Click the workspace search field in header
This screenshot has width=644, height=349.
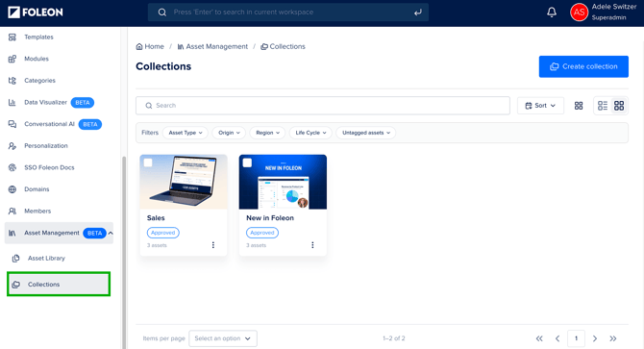pos(288,12)
